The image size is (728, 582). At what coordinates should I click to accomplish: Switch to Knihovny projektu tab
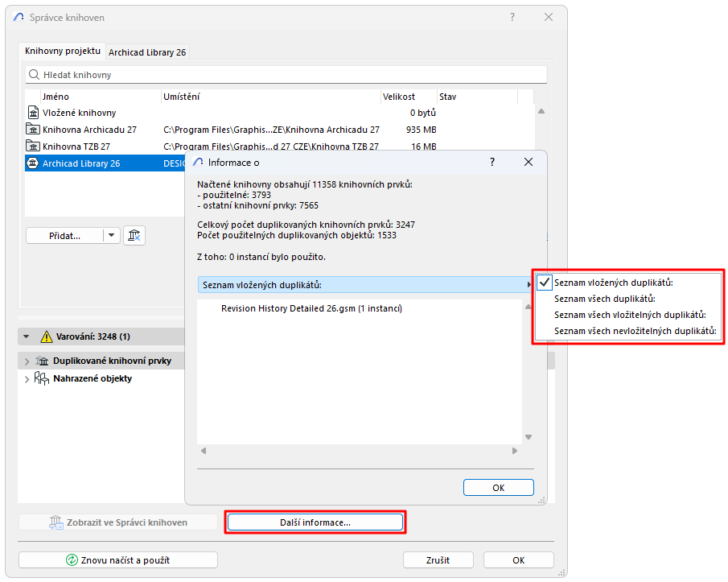[x=62, y=51]
